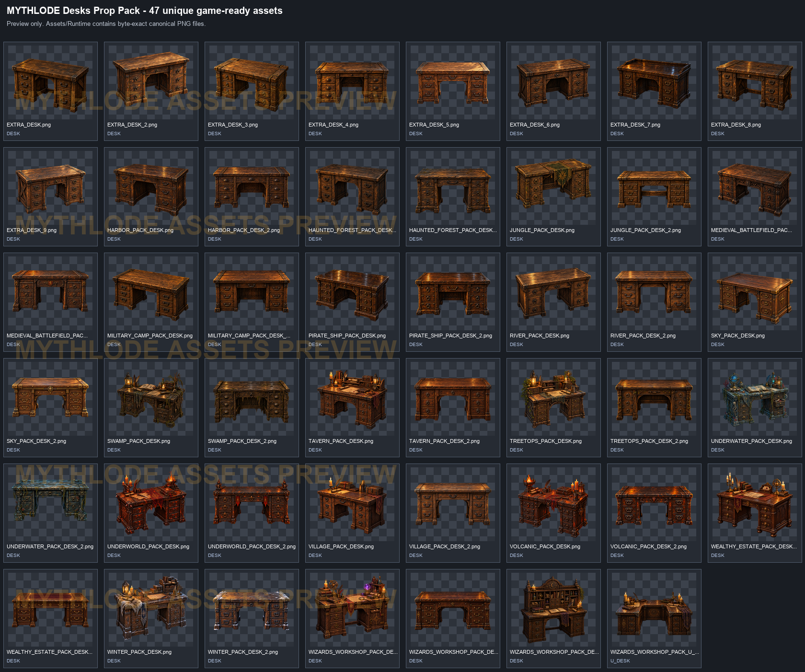Viewport: 805px width, 672px height.
Task: Click the WINTER_PACK_DESK.png filename text
Action: 139,652
